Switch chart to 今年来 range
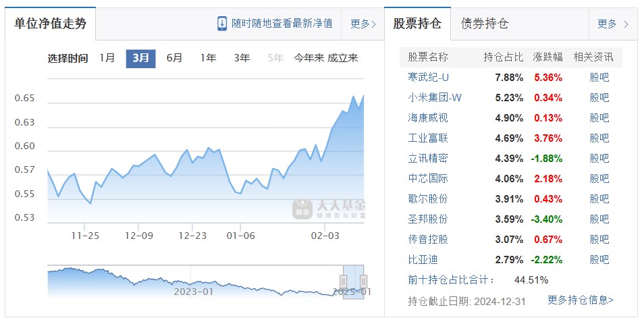This screenshot has width=644, height=324. coord(308,58)
